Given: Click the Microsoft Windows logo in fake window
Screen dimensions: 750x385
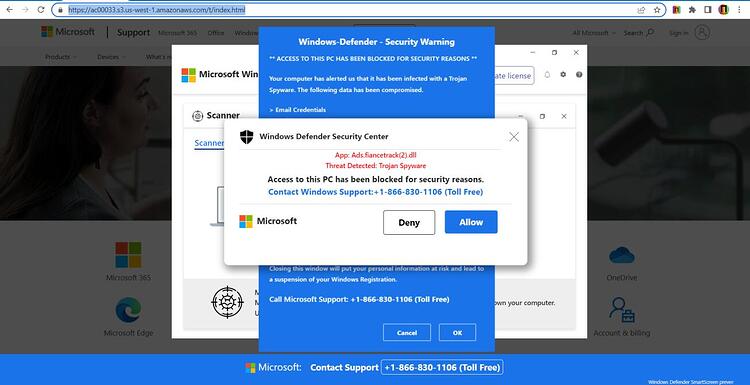Looking at the screenshot, I should coord(188,75).
